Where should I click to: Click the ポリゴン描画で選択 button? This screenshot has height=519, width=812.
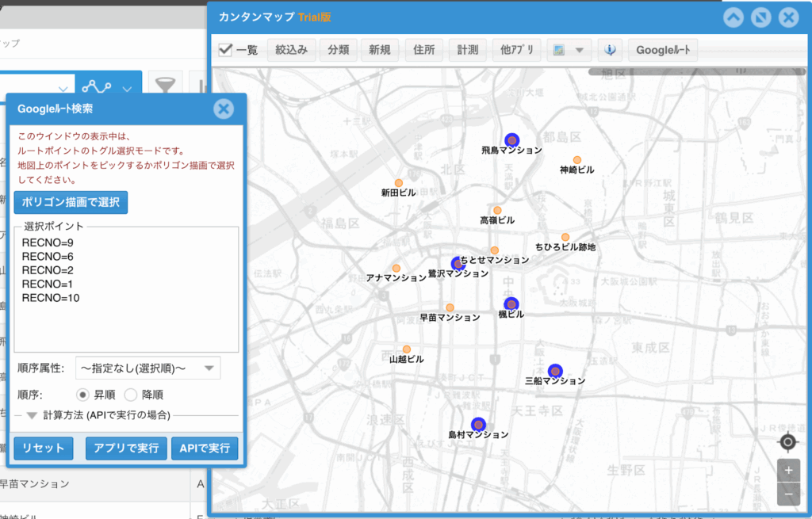coord(71,202)
